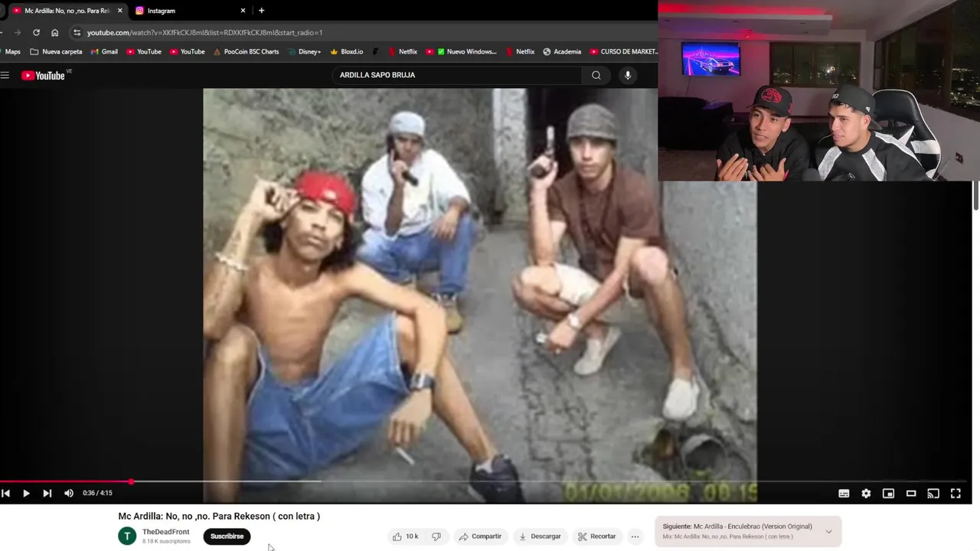Go forward in browser history

(18, 33)
